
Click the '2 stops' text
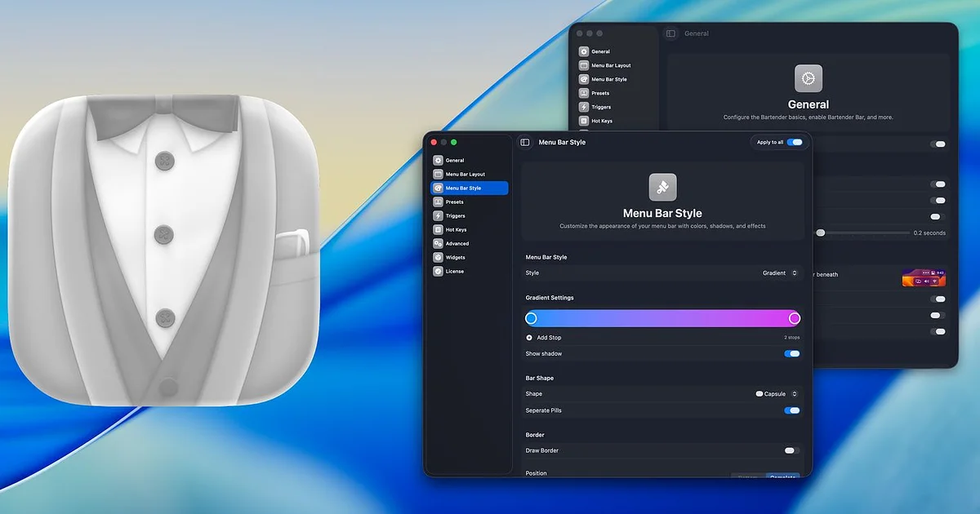pyautogui.click(x=792, y=338)
